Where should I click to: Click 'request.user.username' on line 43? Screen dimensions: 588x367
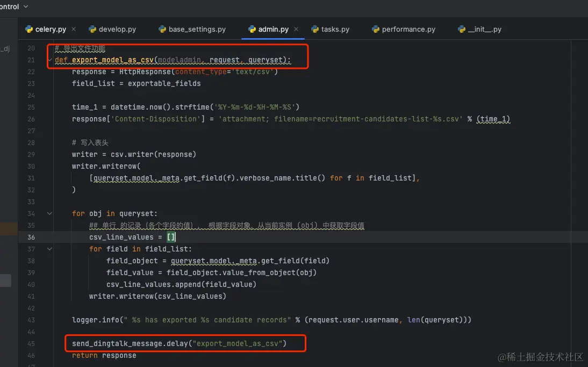354,320
